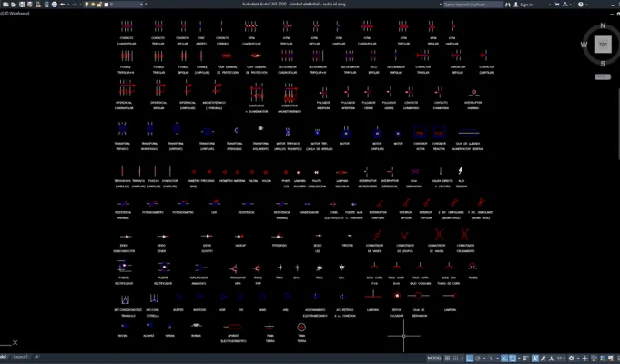Click the clean screen status bar icon
The height and width of the screenshot is (364, 620).
click(x=611, y=359)
